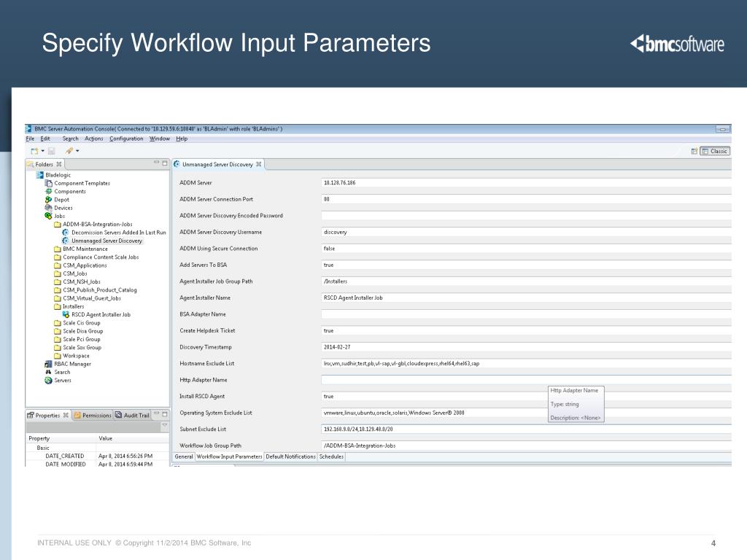Open the Configuration menu
Image resolution: width=747 pixels, height=560 pixels.
click(126, 139)
